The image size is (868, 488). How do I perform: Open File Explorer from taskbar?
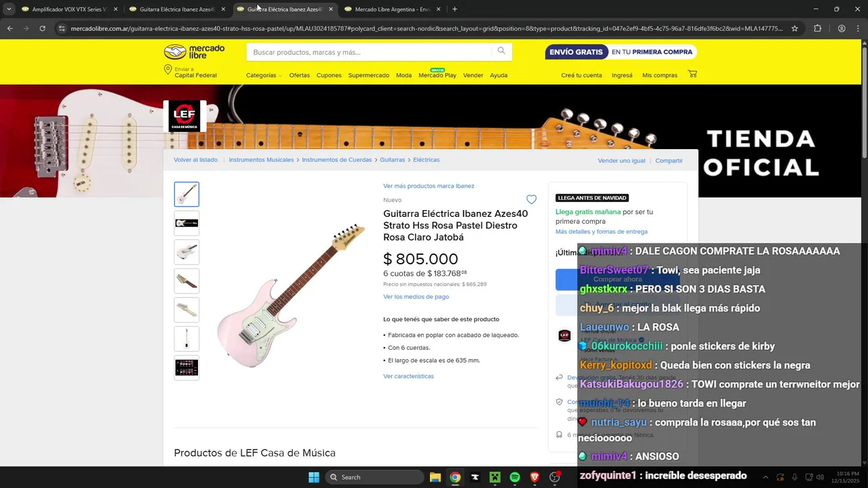[435, 477]
